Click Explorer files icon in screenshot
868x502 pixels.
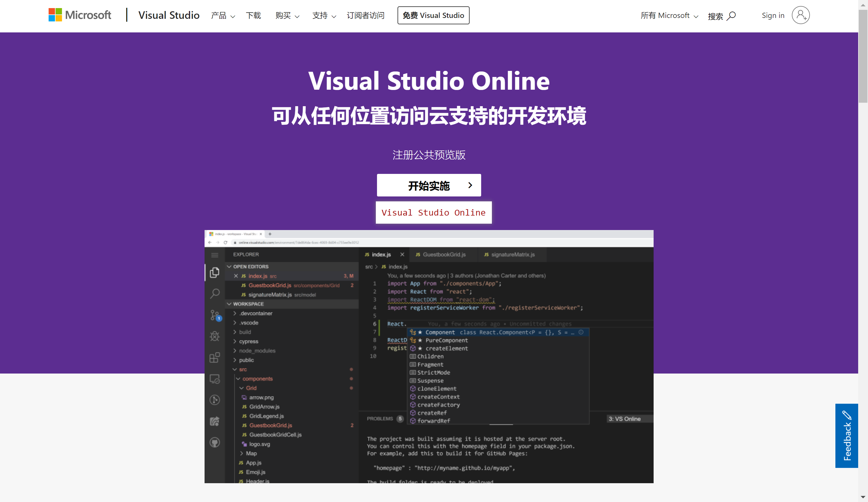click(215, 272)
